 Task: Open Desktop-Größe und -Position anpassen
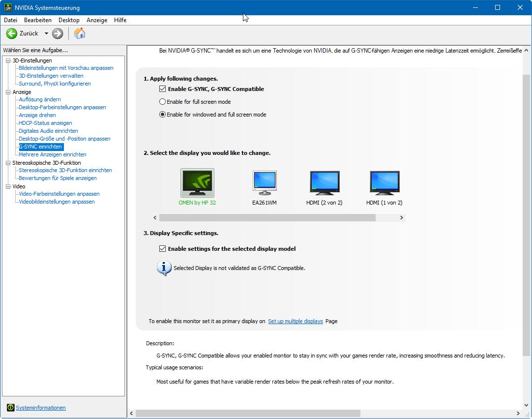[x=64, y=138]
